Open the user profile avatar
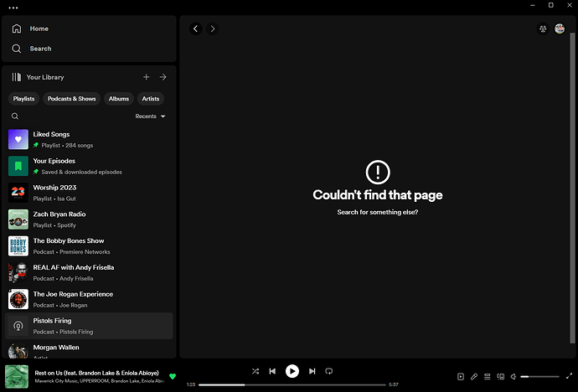The image size is (578, 392). tap(560, 28)
